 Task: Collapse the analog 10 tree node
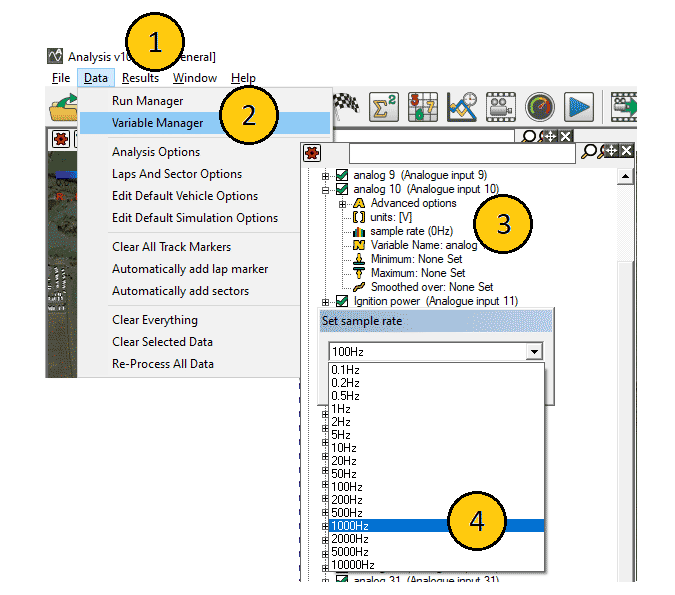point(326,189)
